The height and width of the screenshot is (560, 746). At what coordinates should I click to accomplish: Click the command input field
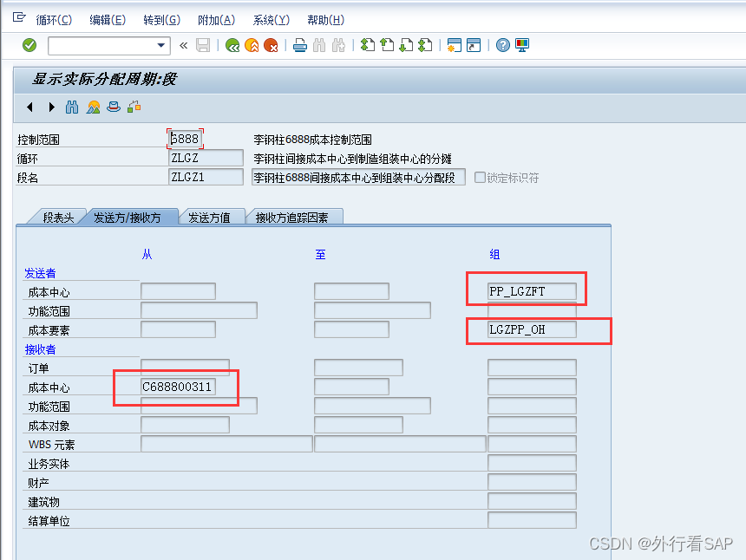102,46
